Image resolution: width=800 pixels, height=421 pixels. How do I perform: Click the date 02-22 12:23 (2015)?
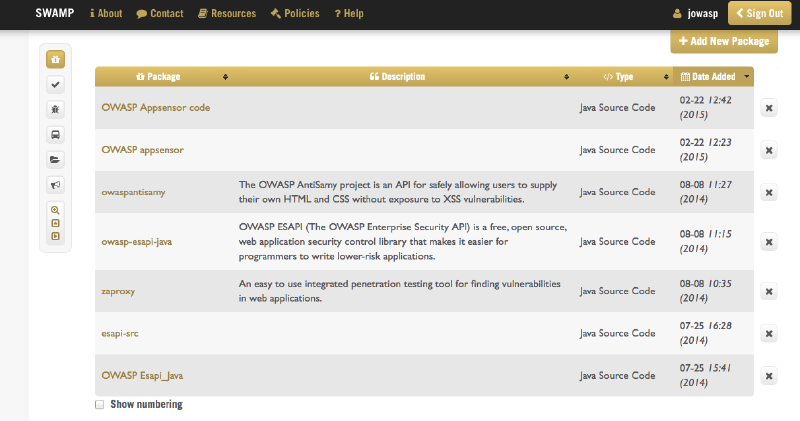[706, 150]
